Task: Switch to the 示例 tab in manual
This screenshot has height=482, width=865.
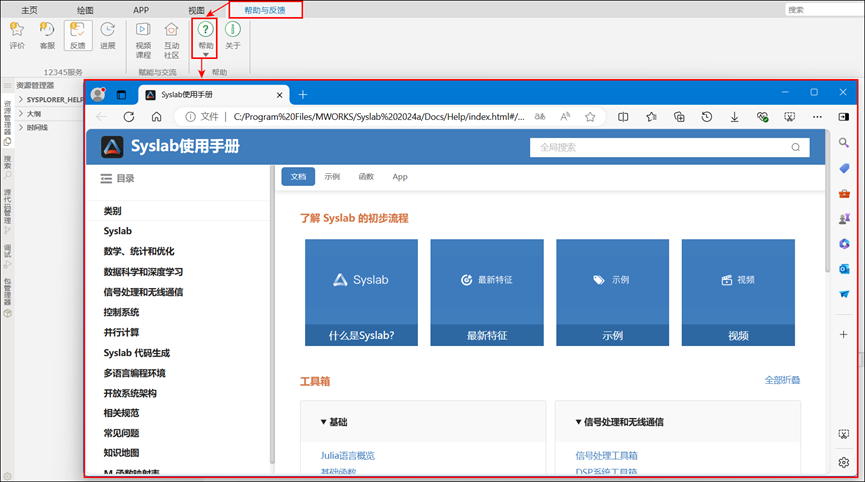Action: click(332, 176)
